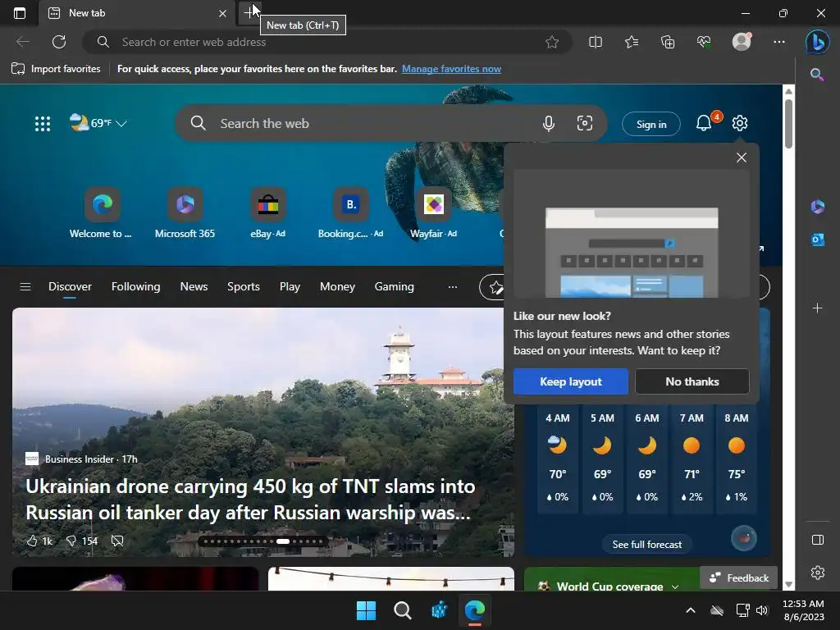Switch to News tab
Screen dimensions: 840x630
point(194,286)
